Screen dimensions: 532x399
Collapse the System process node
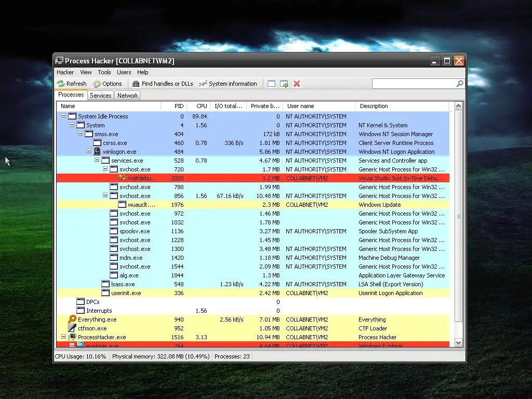[72, 125]
